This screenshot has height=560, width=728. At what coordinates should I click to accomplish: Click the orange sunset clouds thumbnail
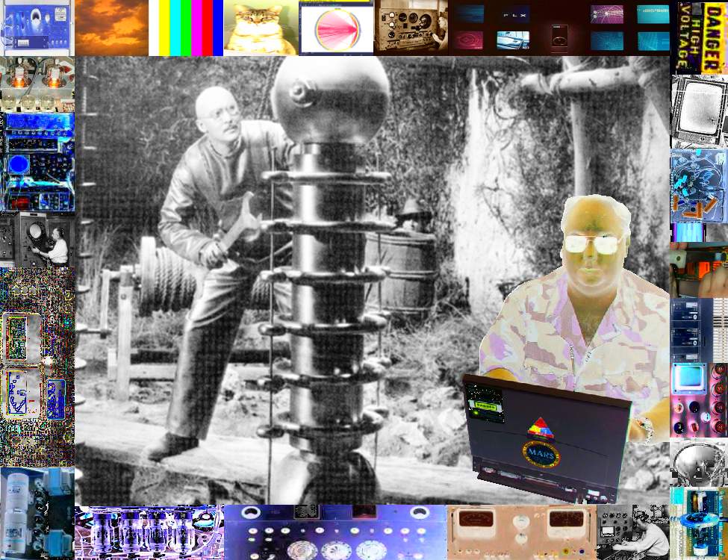(111, 28)
